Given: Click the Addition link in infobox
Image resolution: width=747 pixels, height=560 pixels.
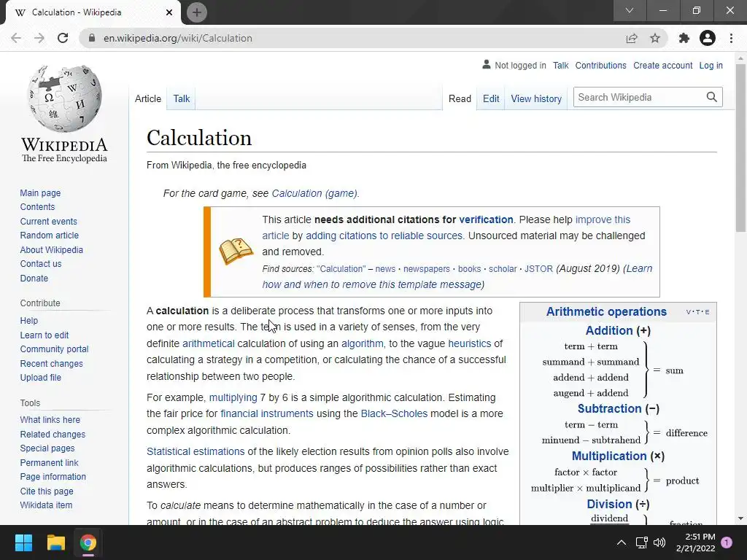Looking at the screenshot, I should click(x=609, y=330).
